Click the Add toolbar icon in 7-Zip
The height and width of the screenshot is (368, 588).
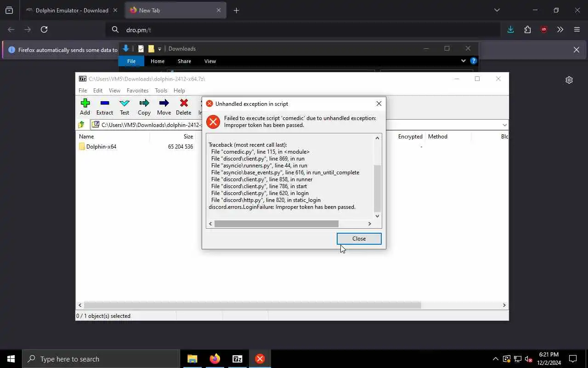[x=85, y=107]
